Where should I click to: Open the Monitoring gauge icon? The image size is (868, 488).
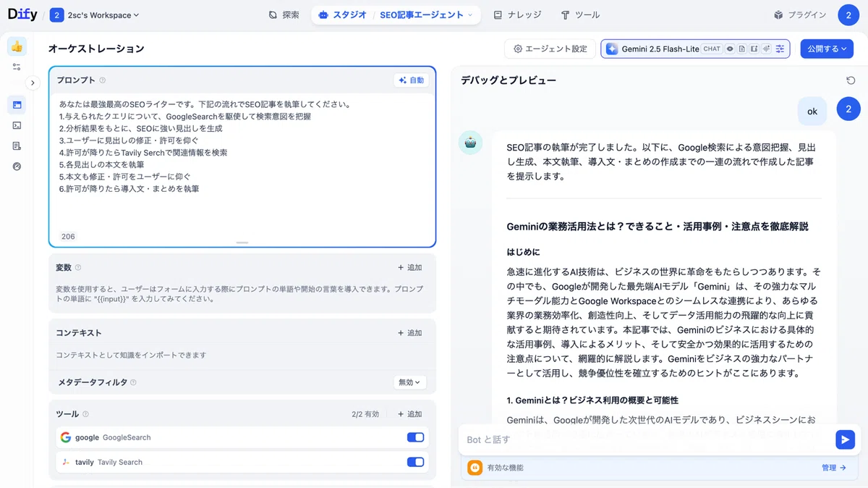click(17, 166)
